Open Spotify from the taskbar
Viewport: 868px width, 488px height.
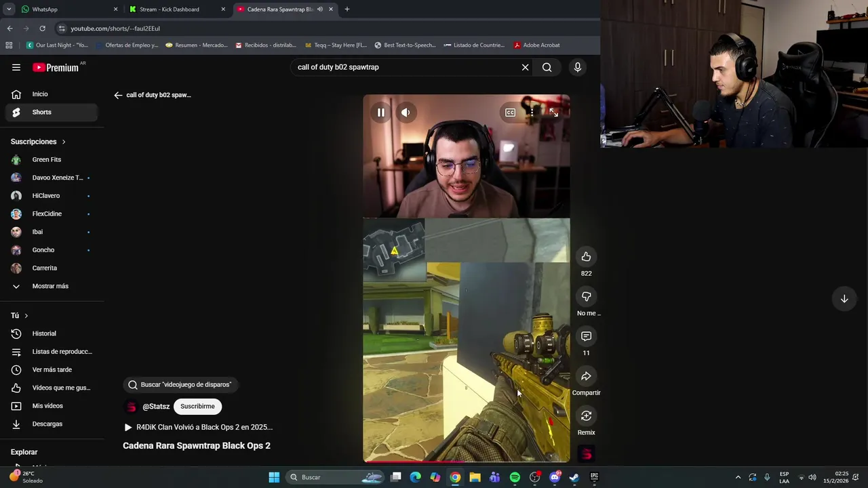point(515,477)
